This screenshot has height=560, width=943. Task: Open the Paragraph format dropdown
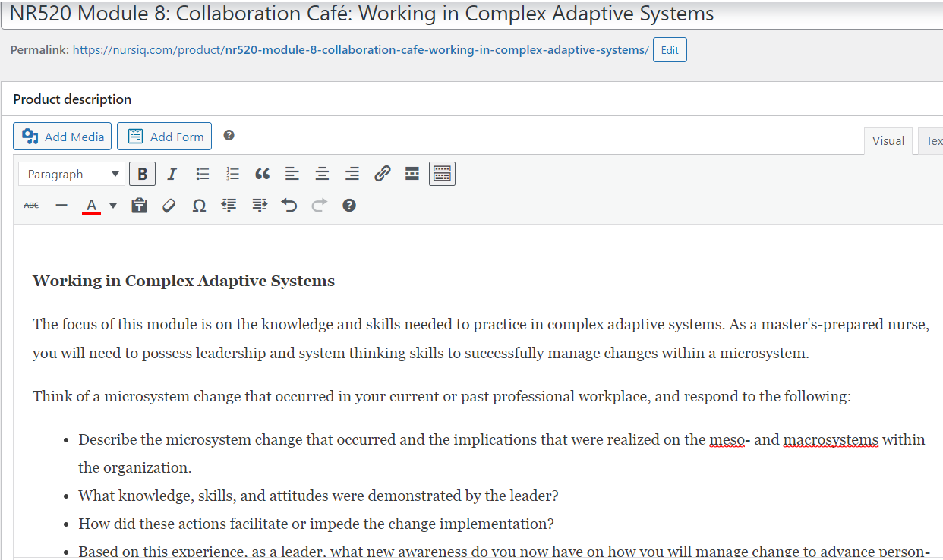pos(71,175)
